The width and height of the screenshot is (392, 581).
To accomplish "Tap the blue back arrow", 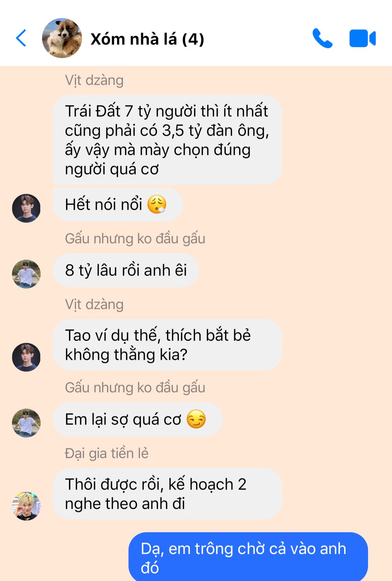I will click(x=21, y=38).
